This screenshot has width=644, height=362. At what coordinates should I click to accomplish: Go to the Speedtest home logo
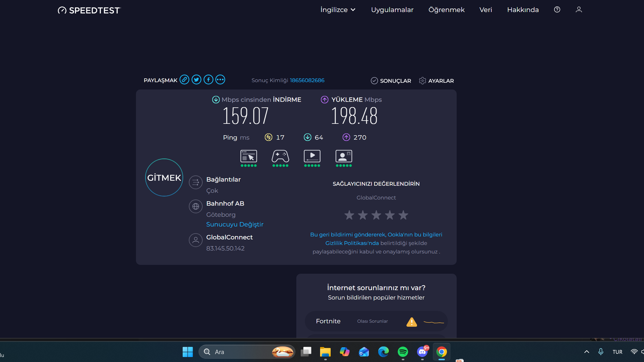[89, 10]
